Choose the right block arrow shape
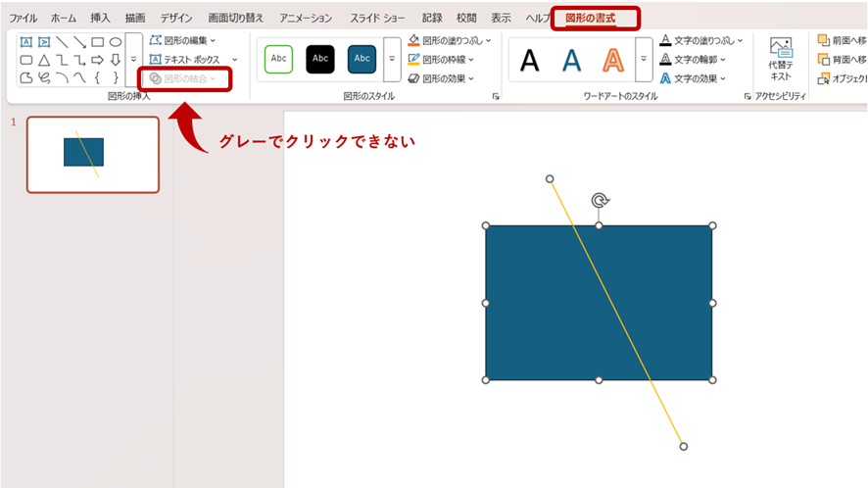The height and width of the screenshot is (488, 868). coord(98,60)
